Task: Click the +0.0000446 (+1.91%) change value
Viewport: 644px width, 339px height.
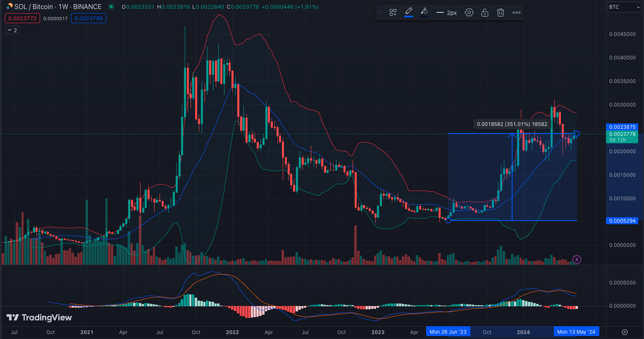Action: pos(290,7)
